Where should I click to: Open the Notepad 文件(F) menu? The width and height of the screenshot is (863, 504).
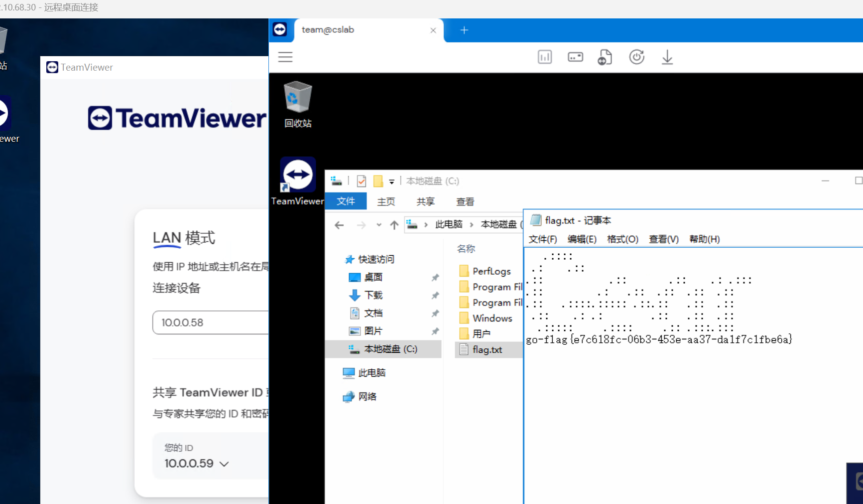[x=543, y=239]
